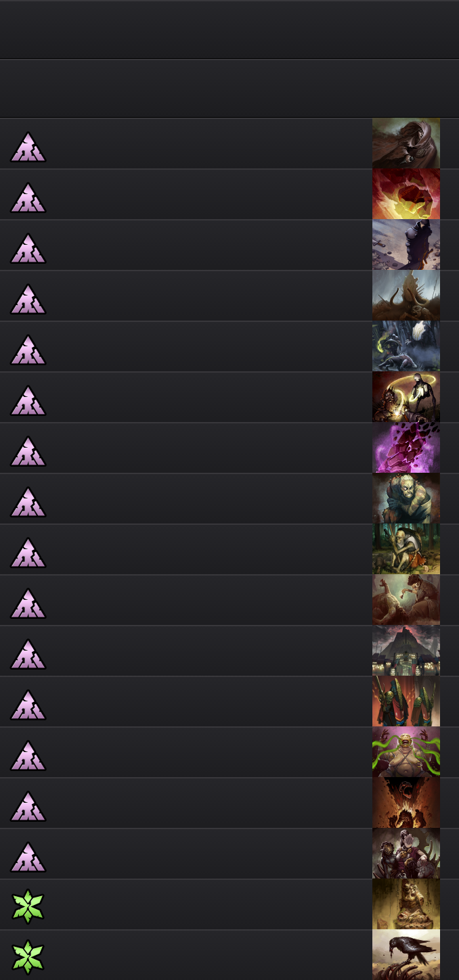
Task: Select the pink triangle icon beside the green-tentacled fat creature
Action: pos(28,755)
